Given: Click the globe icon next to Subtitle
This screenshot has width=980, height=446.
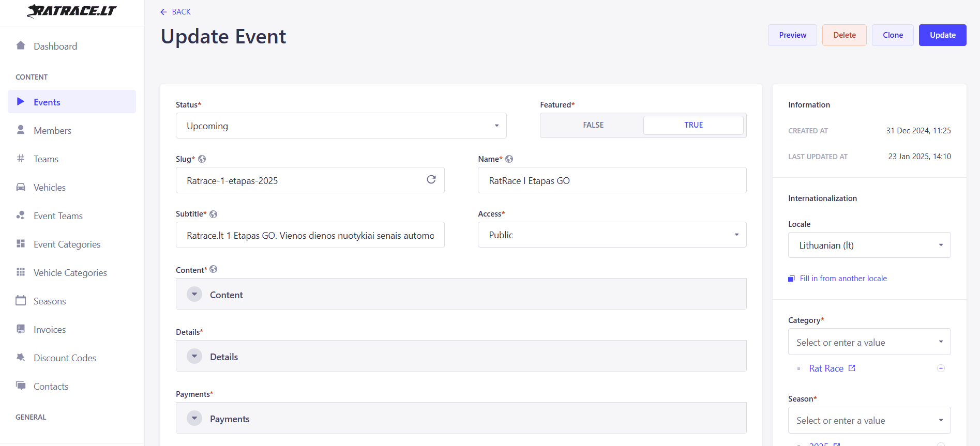Looking at the screenshot, I should point(214,214).
